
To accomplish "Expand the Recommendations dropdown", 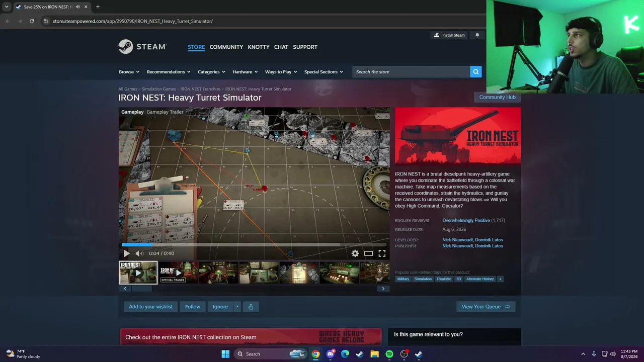I will click(169, 72).
